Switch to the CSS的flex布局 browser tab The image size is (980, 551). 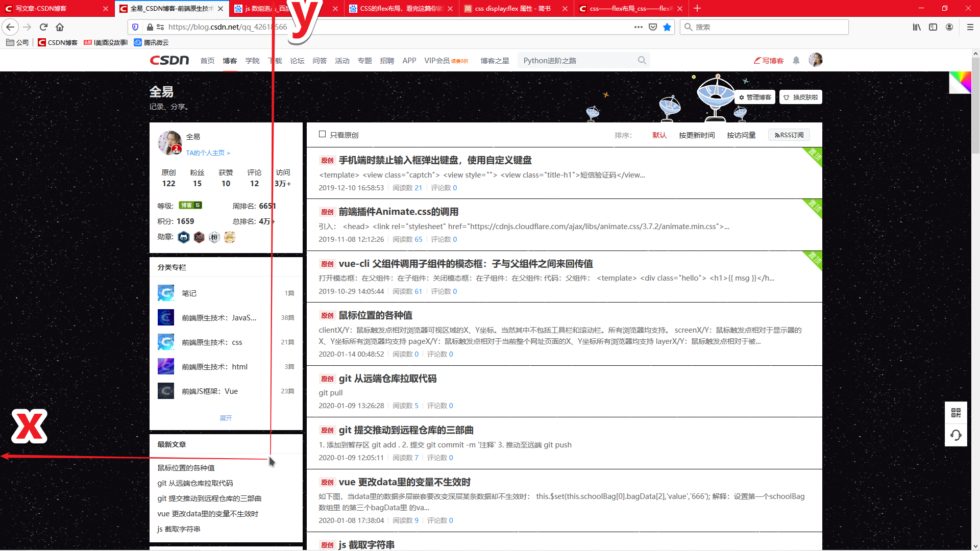(x=401, y=8)
